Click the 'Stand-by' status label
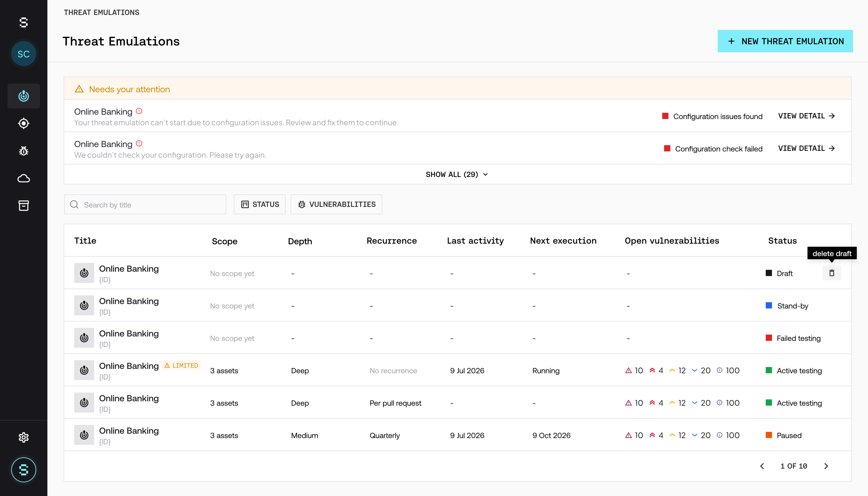Viewport: 868px width, 496px height. pyautogui.click(x=792, y=306)
